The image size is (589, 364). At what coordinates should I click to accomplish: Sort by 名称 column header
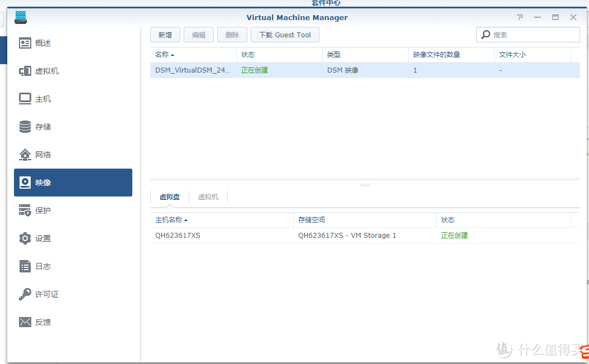click(x=193, y=55)
